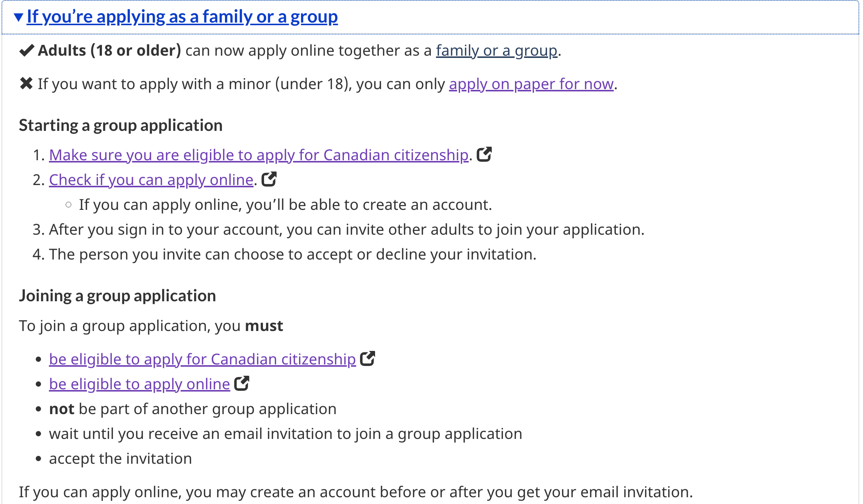Click external-link icon after the citizenship eligibility step
The height and width of the screenshot is (504, 863).
[484, 154]
